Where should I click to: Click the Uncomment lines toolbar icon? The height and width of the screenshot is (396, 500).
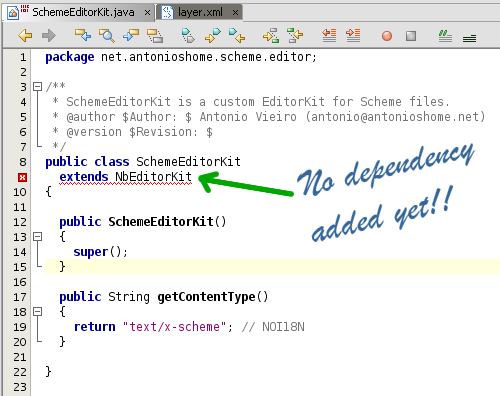pos(469,38)
